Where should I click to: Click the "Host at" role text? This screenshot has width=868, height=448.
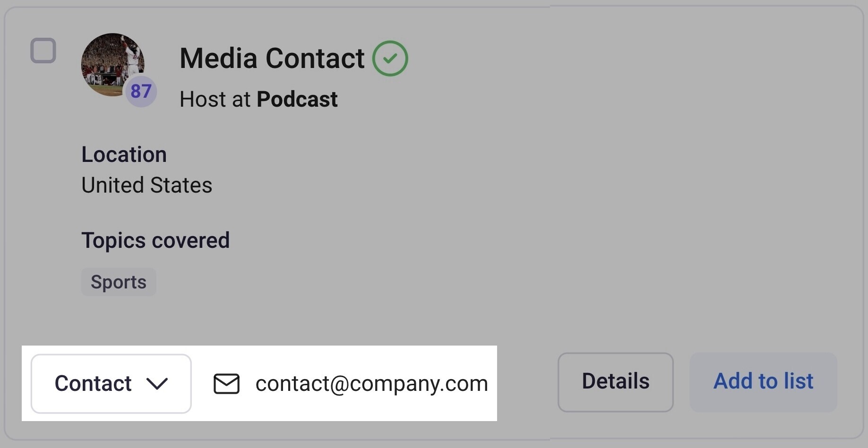click(215, 100)
